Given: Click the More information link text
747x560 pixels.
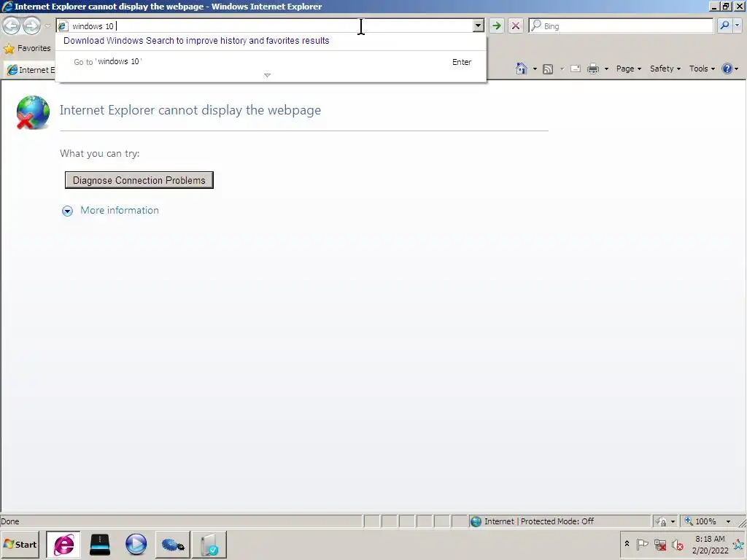Looking at the screenshot, I should [120, 211].
